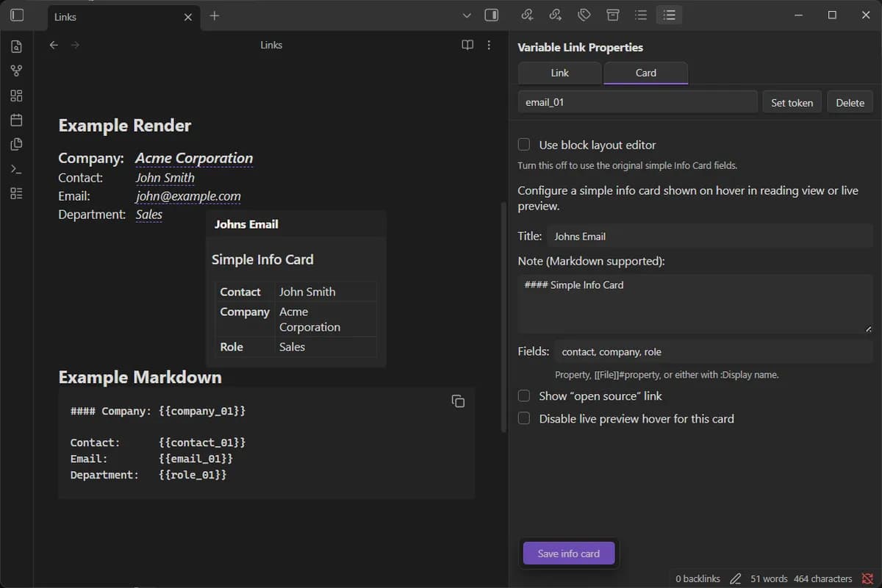Click the note pane vertical scrollbar
882x588 pixels.
tap(503, 316)
